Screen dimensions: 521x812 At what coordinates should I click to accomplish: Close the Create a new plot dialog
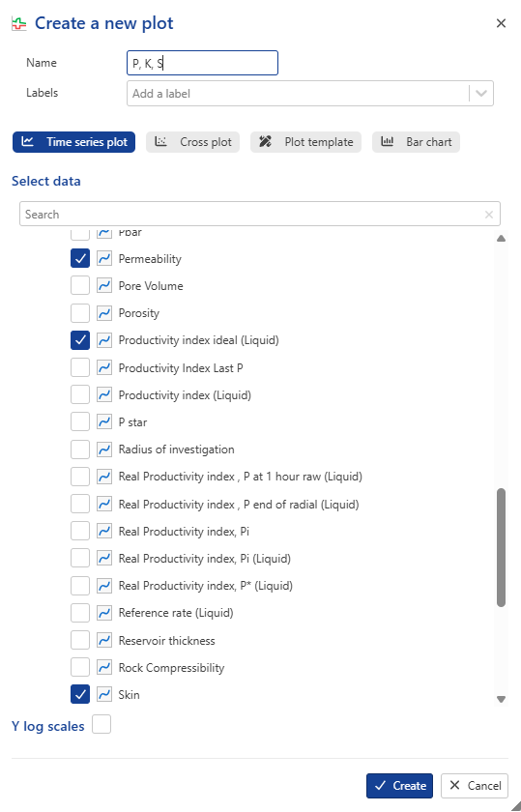coord(501,23)
